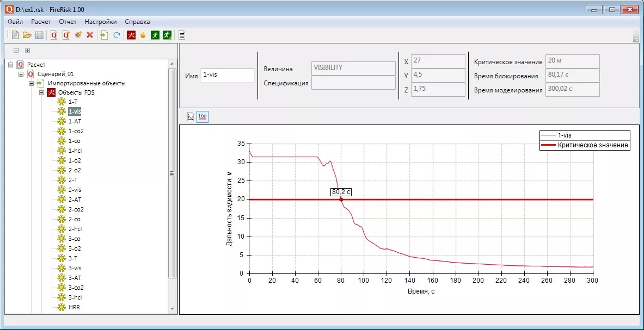Click the orange flame icon in toolbar
Screen dimensions: 644x330
(143, 35)
